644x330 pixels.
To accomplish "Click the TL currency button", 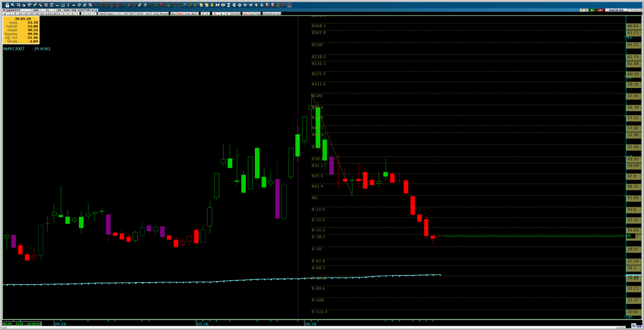I will click(x=47, y=10).
